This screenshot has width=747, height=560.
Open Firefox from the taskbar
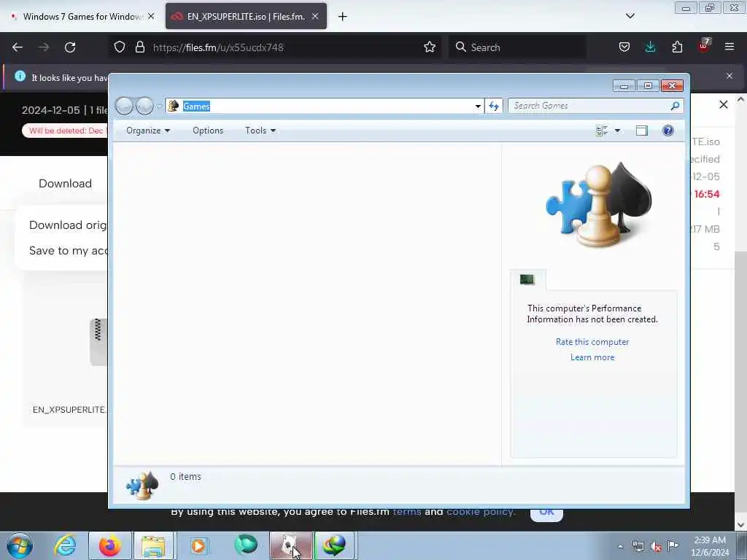click(x=110, y=545)
